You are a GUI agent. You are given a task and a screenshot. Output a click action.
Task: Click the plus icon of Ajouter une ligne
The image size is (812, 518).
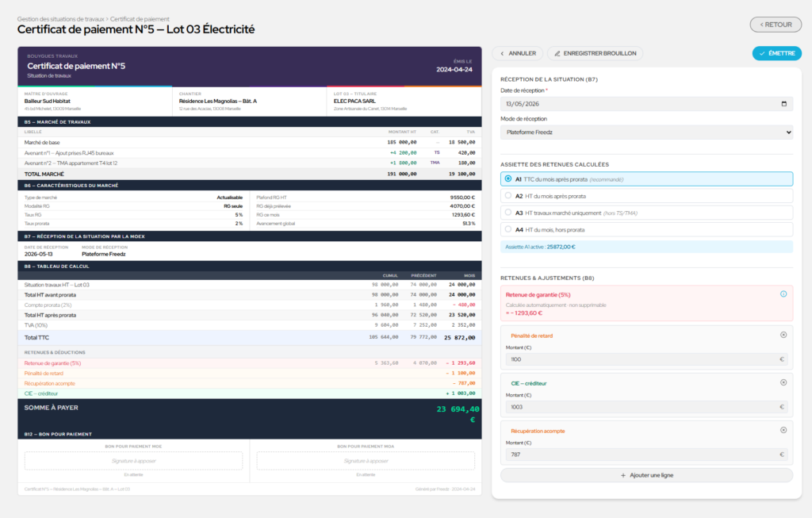(x=623, y=475)
